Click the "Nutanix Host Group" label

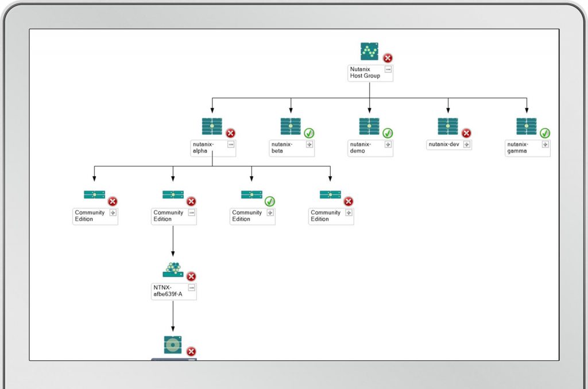(365, 72)
